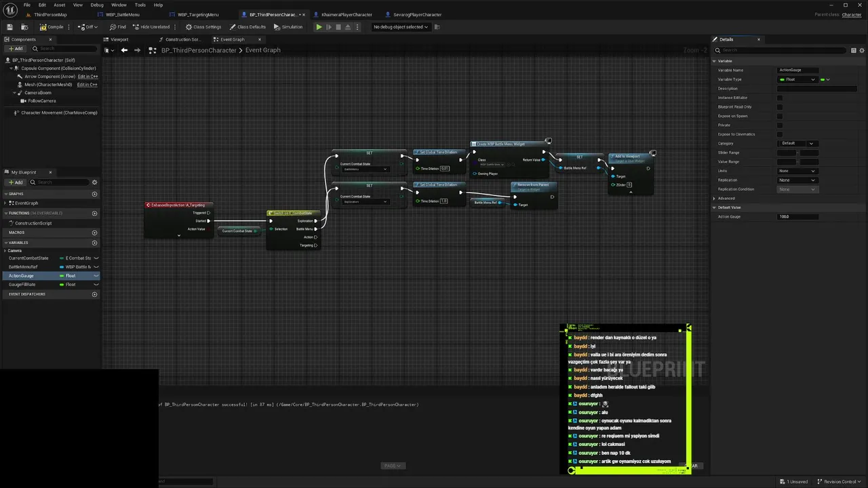Open play options three-dot menu

[358, 27]
